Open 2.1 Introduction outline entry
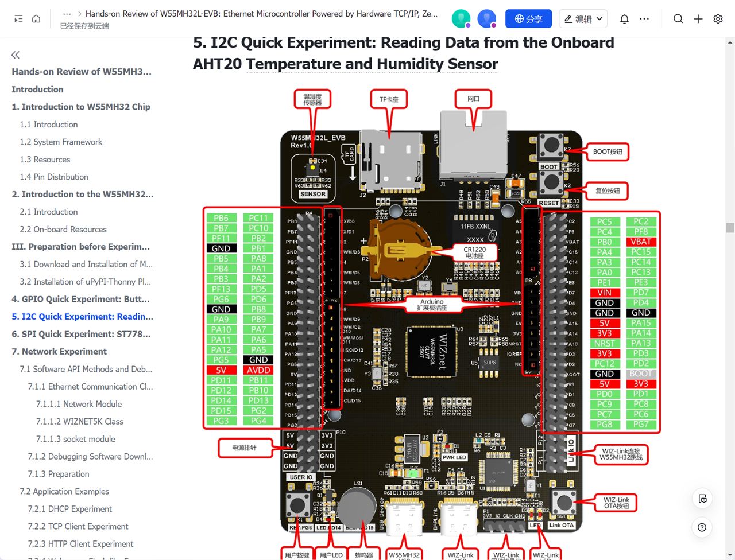Screen dimensions: 735x560 [49, 212]
